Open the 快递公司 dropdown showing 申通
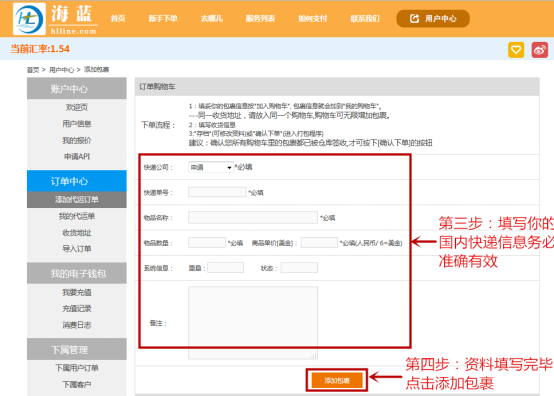Image resolution: width=554 pixels, height=396 pixels. click(x=211, y=167)
